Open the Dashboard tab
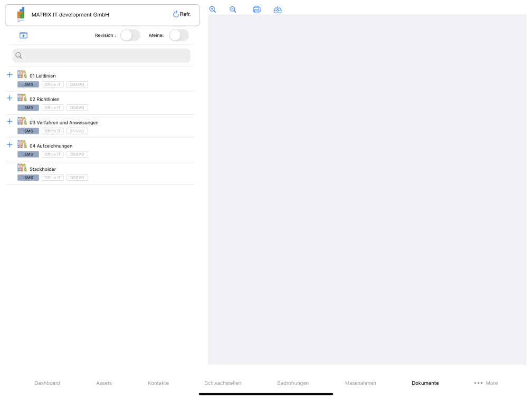532x398 pixels. point(47,383)
